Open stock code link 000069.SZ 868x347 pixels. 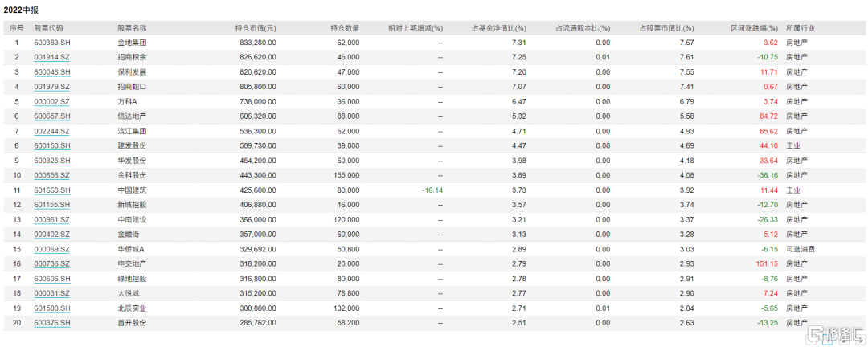52,249
